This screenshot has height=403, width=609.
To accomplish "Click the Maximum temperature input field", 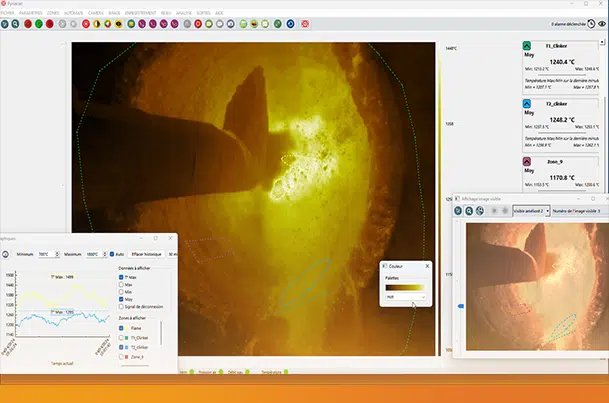I will coord(93,254).
